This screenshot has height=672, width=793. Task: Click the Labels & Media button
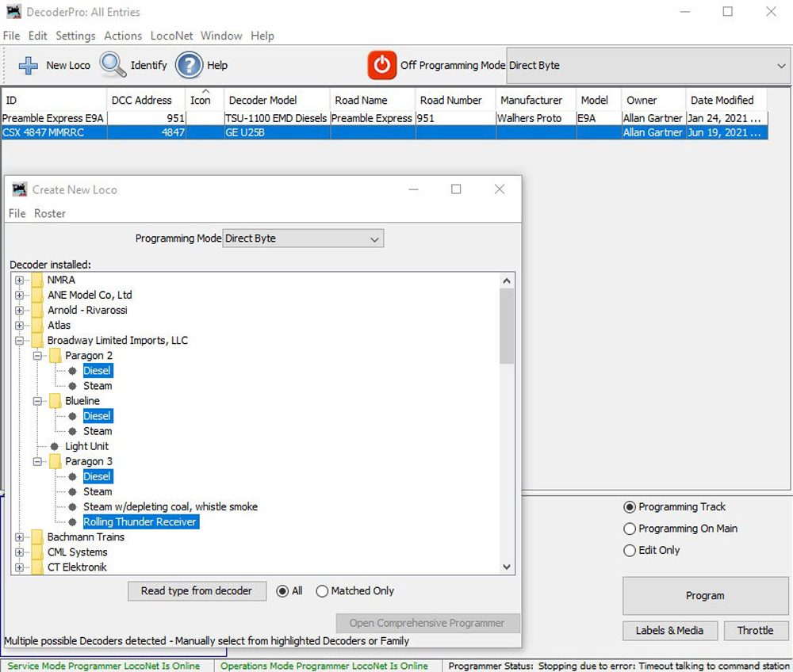(x=670, y=631)
